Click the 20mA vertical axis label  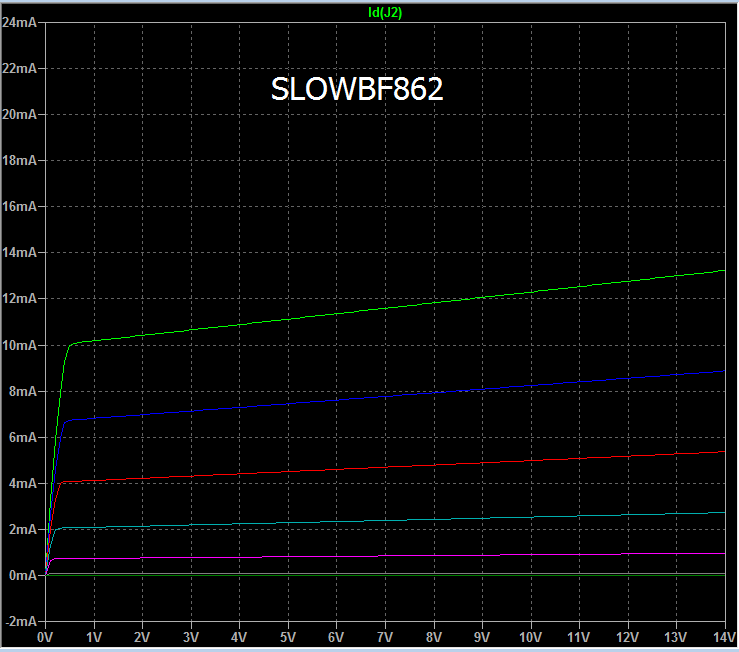point(19,114)
